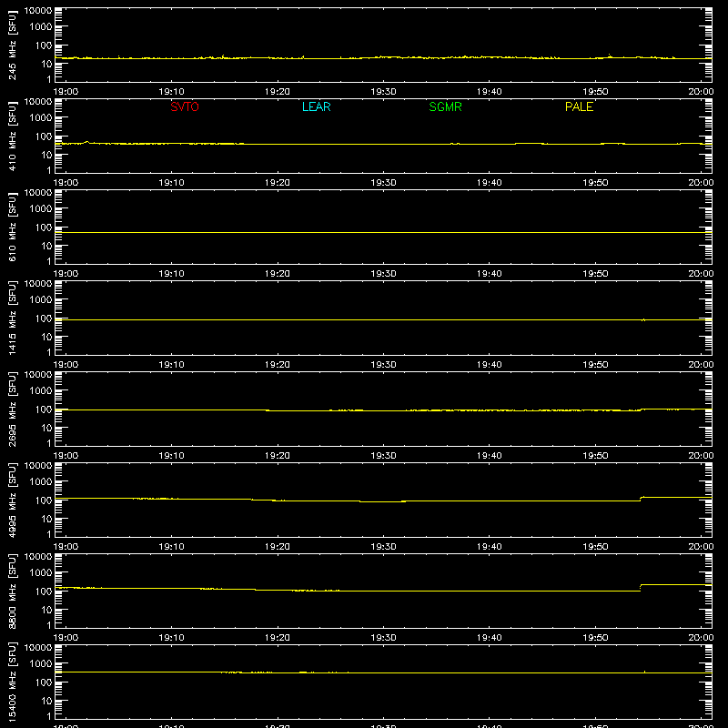
Task: Click the 100 tick label on 15400 MHz axis
Action: click(x=44, y=682)
